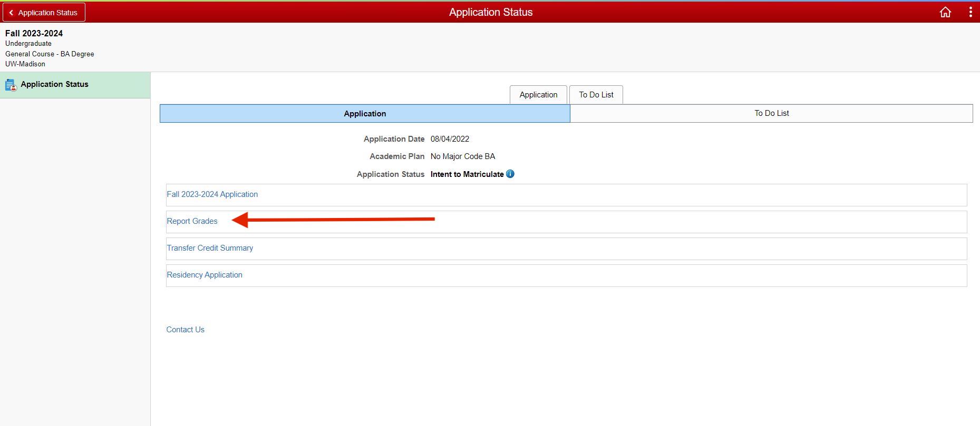Click the Fall 2023-2024 term heading
980x426 pixels.
click(x=34, y=33)
